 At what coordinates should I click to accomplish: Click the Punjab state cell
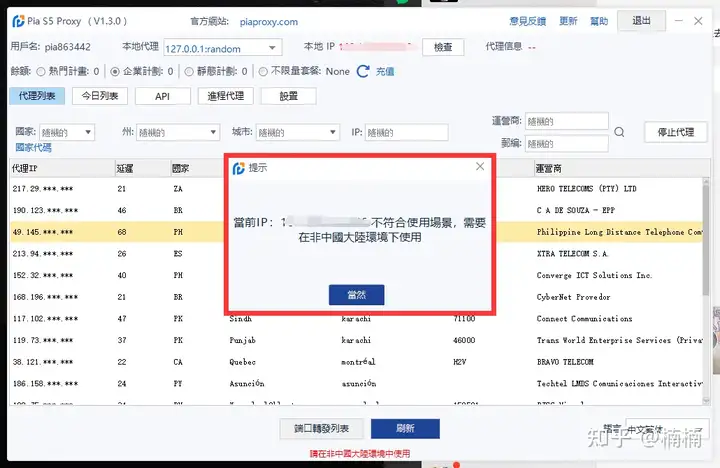click(242, 340)
